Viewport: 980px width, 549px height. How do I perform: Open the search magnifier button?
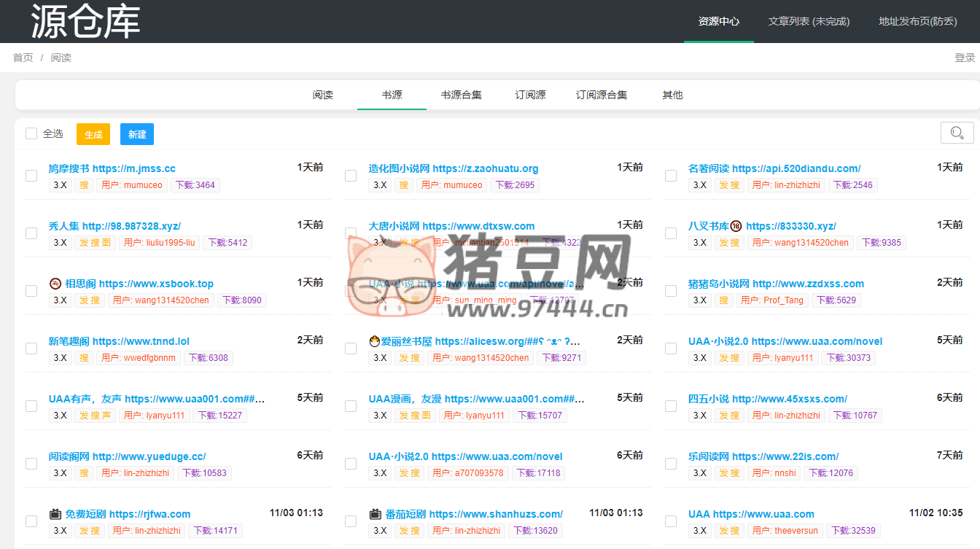[957, 133]
